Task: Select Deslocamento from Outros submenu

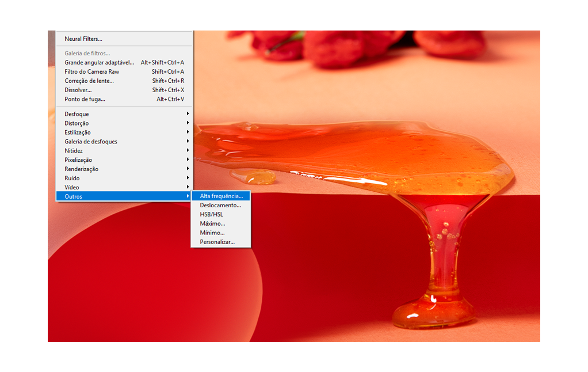Action: pos(220,205)
